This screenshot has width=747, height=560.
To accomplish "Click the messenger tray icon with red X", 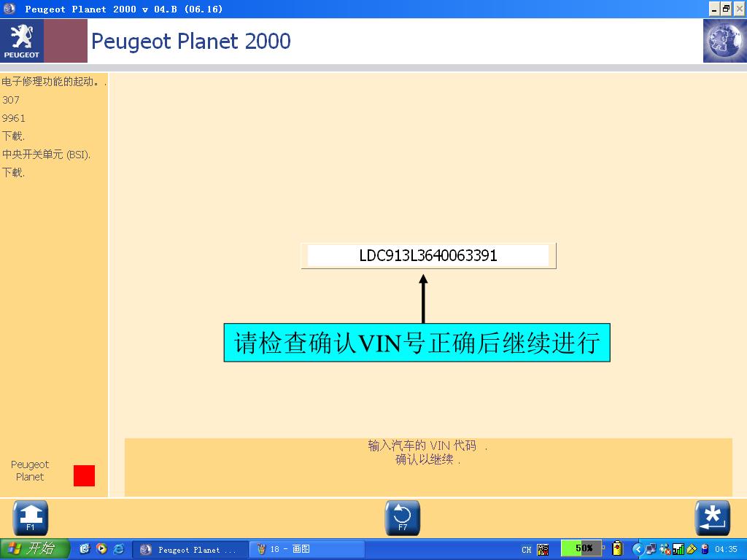I will pyautogui.click(x=665, y=550).
